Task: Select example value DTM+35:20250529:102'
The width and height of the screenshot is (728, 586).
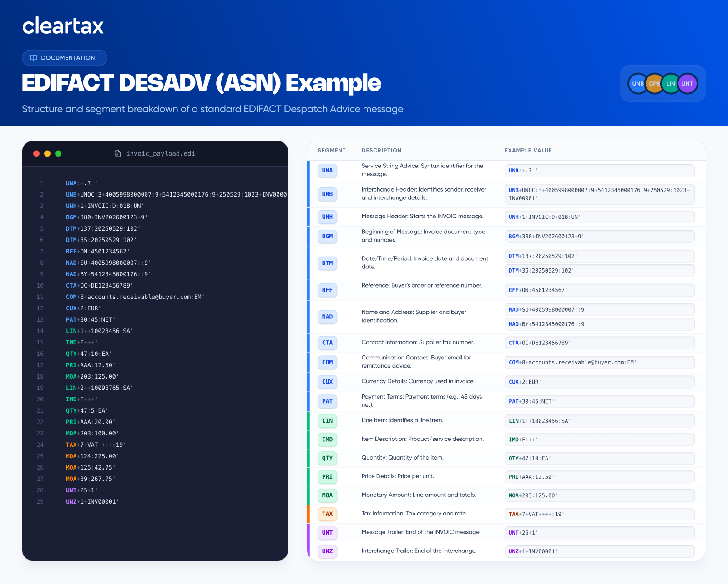Action: point(600,271)
